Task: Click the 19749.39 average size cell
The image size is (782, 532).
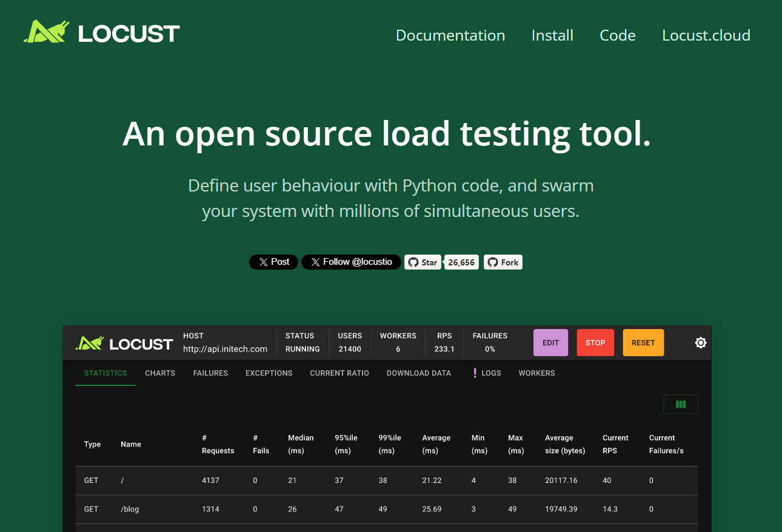Action: click(561, 509)
